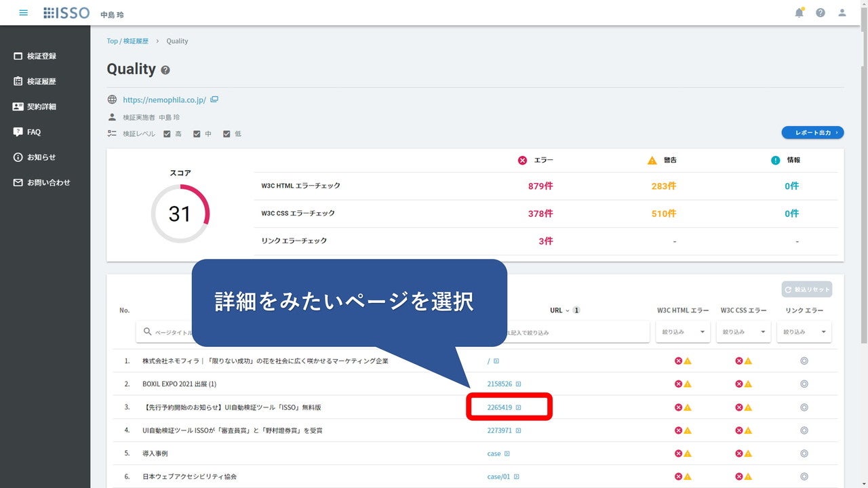The width and height of the screenshot is (868, 488).
Task: Select the row title "日本ウェブアクセシビリティ協会"
Action: click(189, 476)
